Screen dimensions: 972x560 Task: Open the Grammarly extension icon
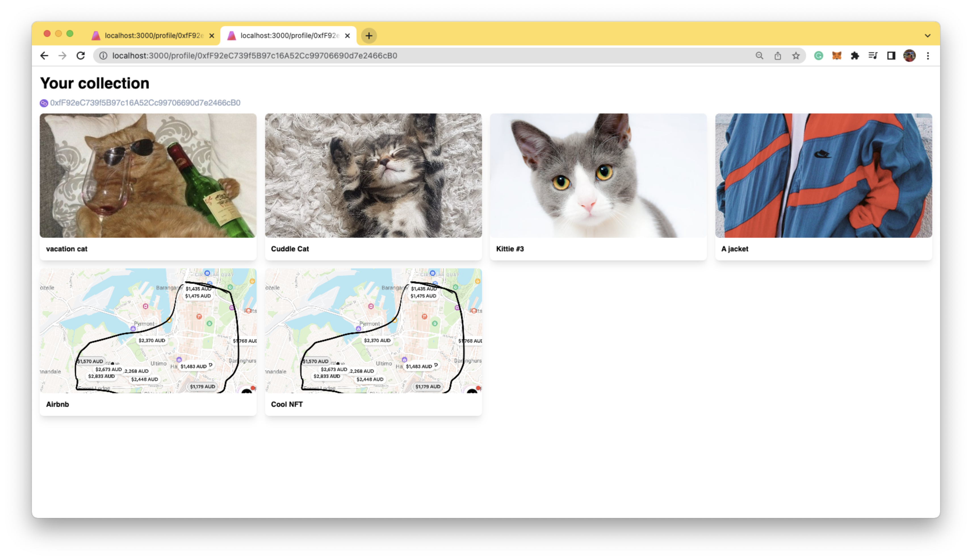tap(818, 56)
